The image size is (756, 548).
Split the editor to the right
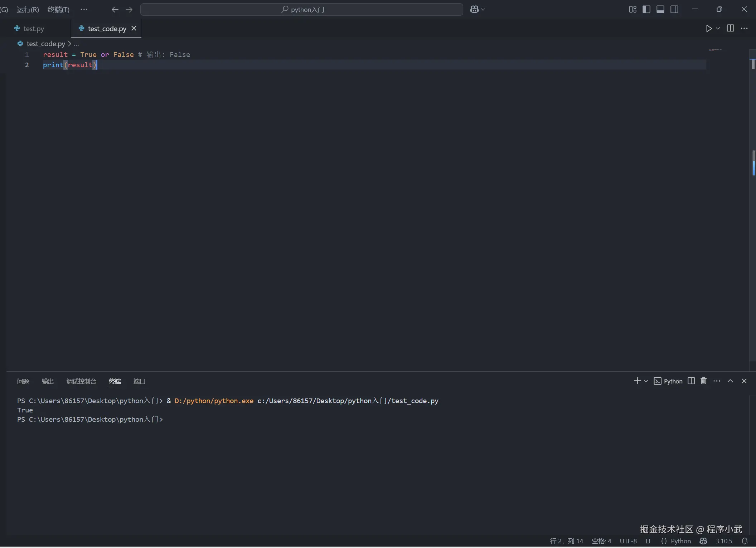coord(730,28)
